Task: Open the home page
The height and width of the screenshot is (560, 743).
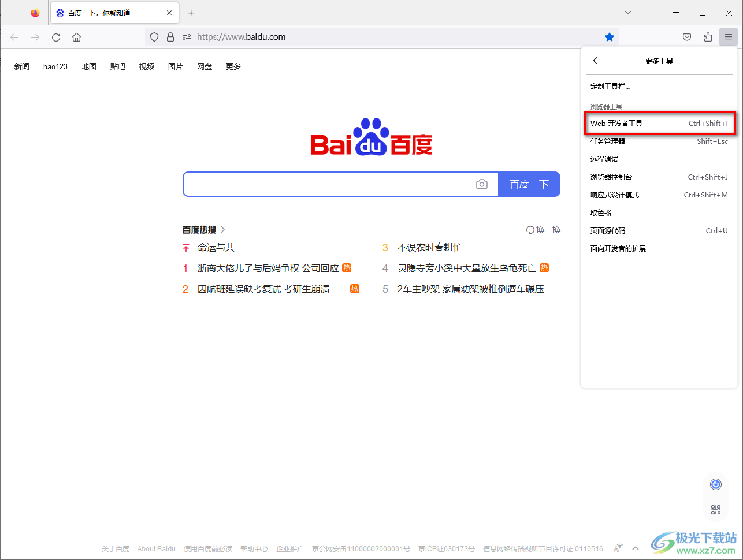Action: point(76,37)
